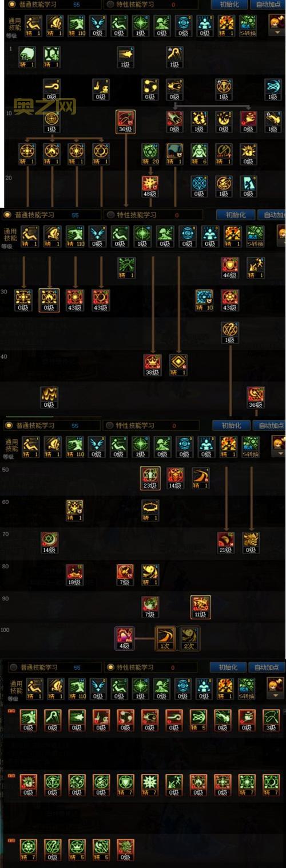Switch to the 1次 awakening tab at level 100
Viewport: 286px width, 868px height.
click(x=165, y=638)
